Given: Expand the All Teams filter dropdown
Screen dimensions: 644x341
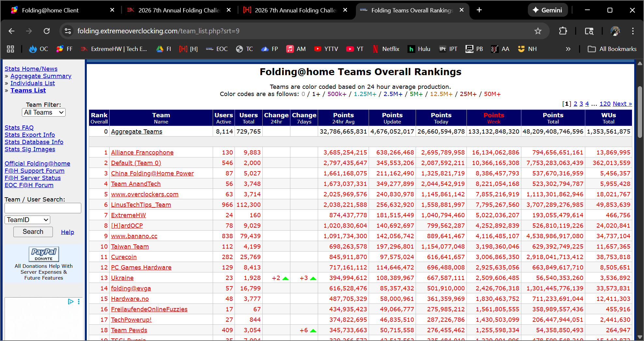Looking at the screenshot, I should tap(44, 112).
